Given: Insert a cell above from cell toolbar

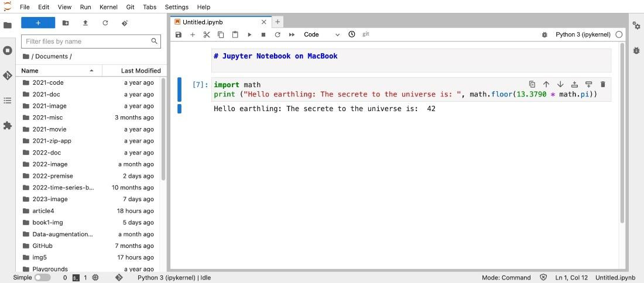Looking at the screenshot, I should pos(574,84).
